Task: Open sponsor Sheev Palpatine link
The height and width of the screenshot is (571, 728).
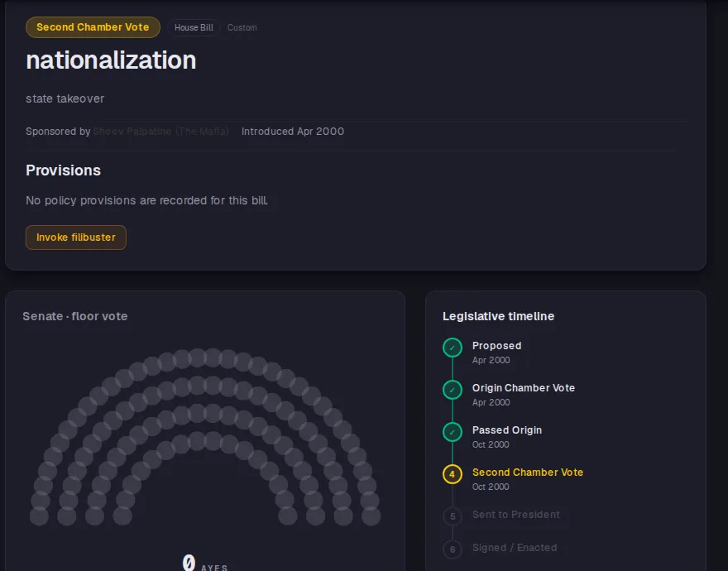Action: 160,132
